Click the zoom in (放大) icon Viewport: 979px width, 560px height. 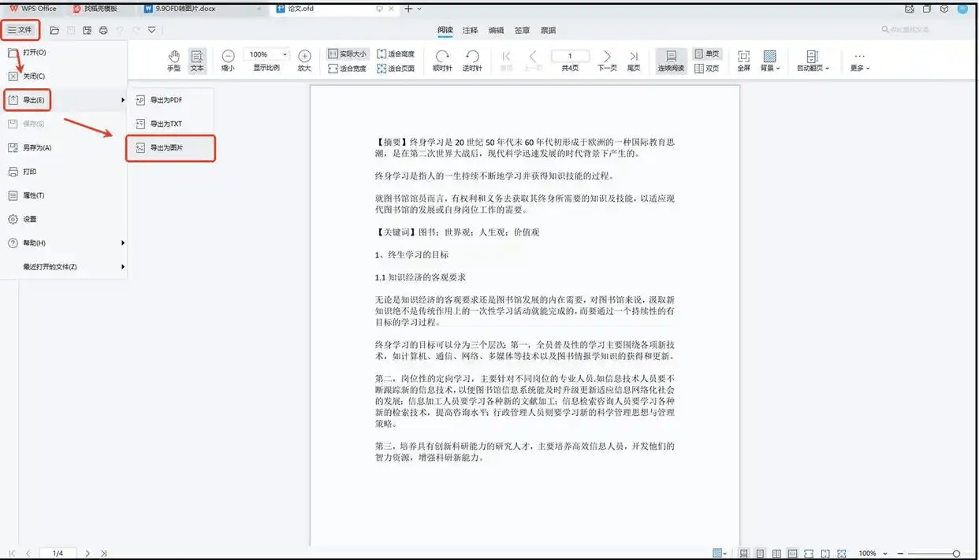click(304, 61)
